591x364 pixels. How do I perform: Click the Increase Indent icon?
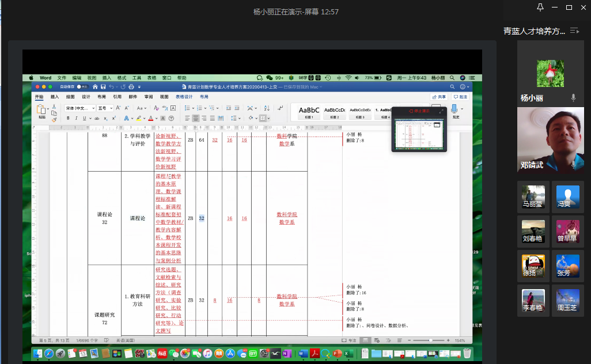coord(237,108)
